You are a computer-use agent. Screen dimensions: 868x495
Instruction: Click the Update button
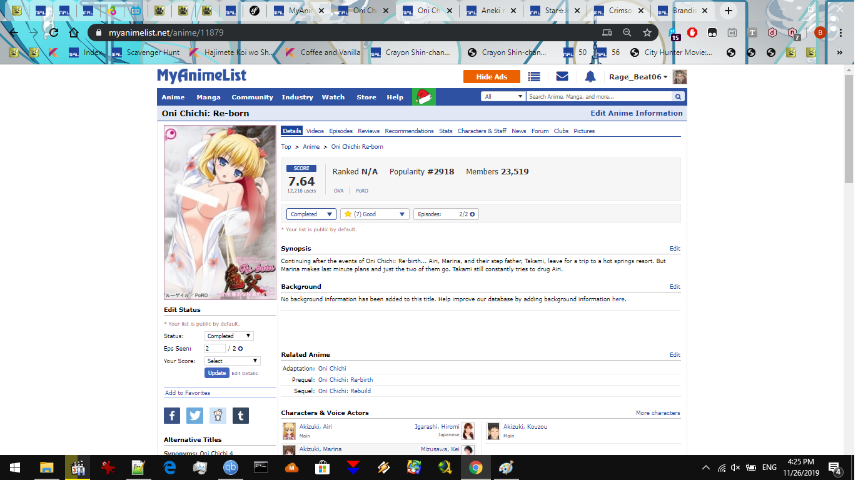[x=217, y=372]
